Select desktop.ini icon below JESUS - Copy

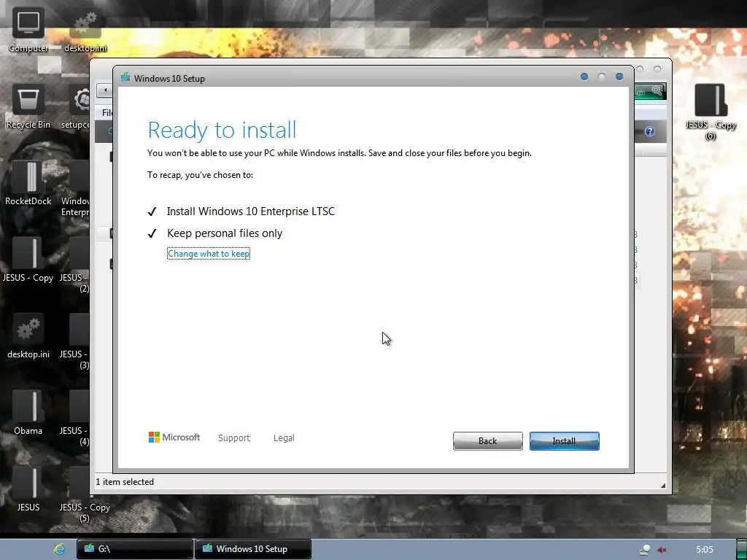(28, 336)
